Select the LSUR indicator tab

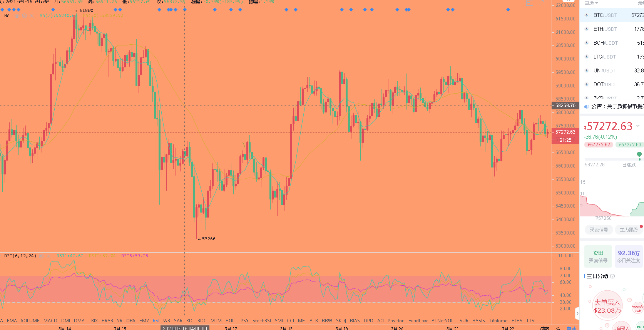pos(463,321)
